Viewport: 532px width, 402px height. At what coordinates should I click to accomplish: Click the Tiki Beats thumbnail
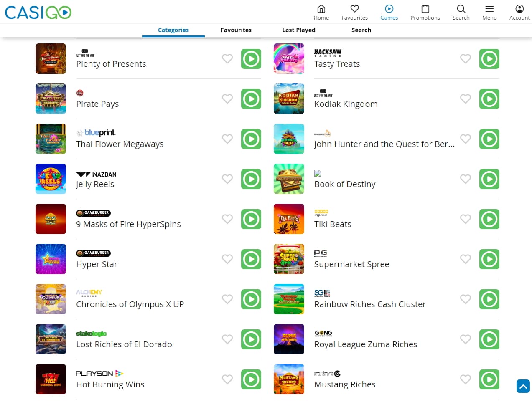click(289, 219)
